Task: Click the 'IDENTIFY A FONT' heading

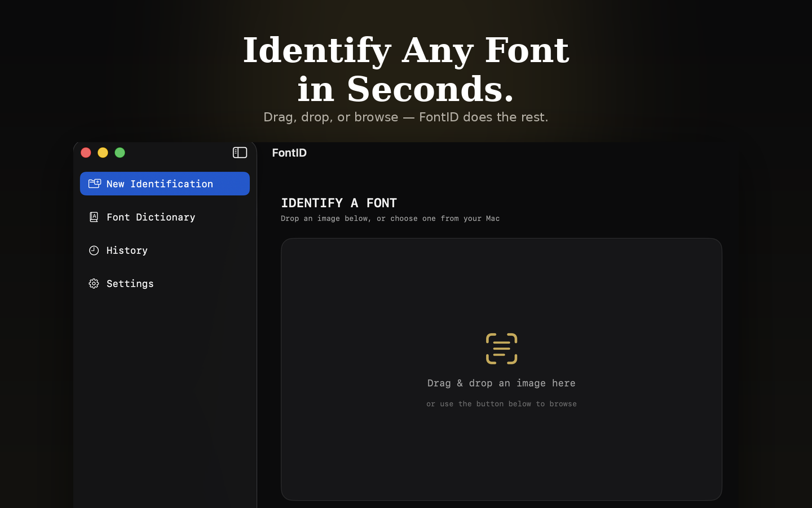Action: (339, 203)
